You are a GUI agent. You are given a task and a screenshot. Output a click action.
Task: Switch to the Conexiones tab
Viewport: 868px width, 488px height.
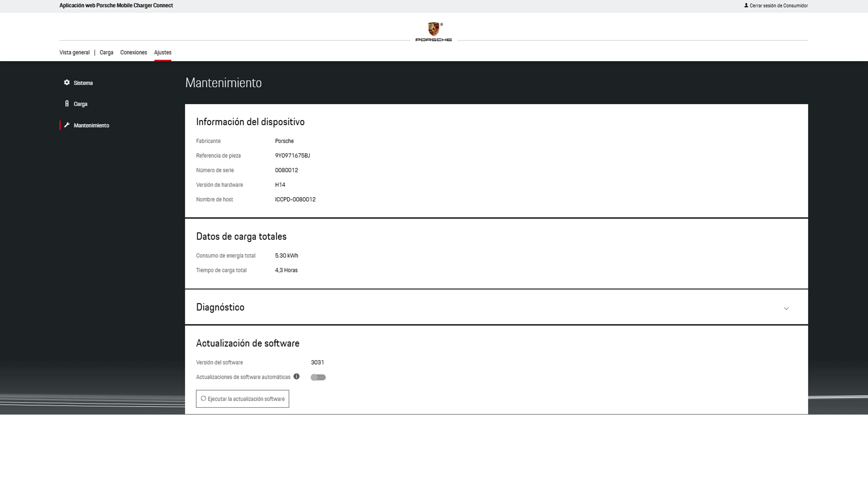point(133,53)
